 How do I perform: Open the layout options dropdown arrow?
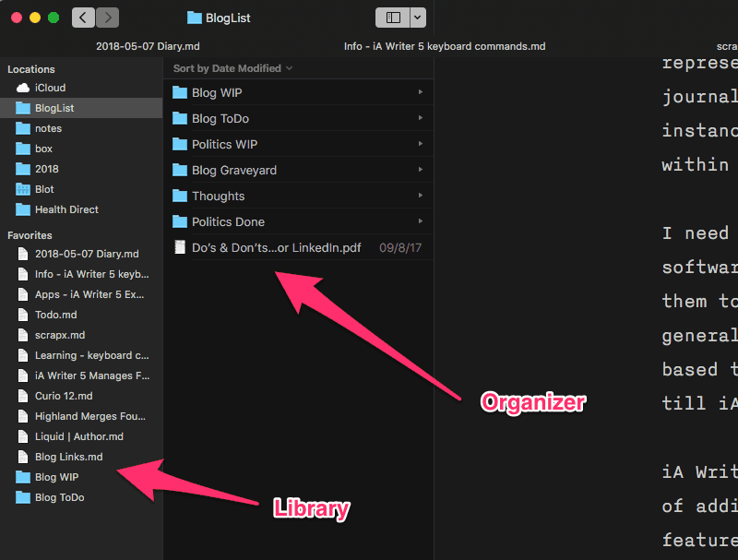418,18
